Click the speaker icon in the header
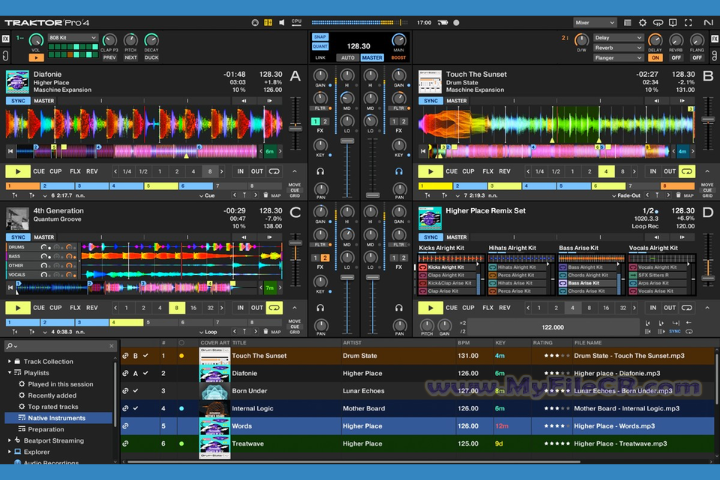Image resolution: width=720 pixels, height=480 pixels. point(281,23)
